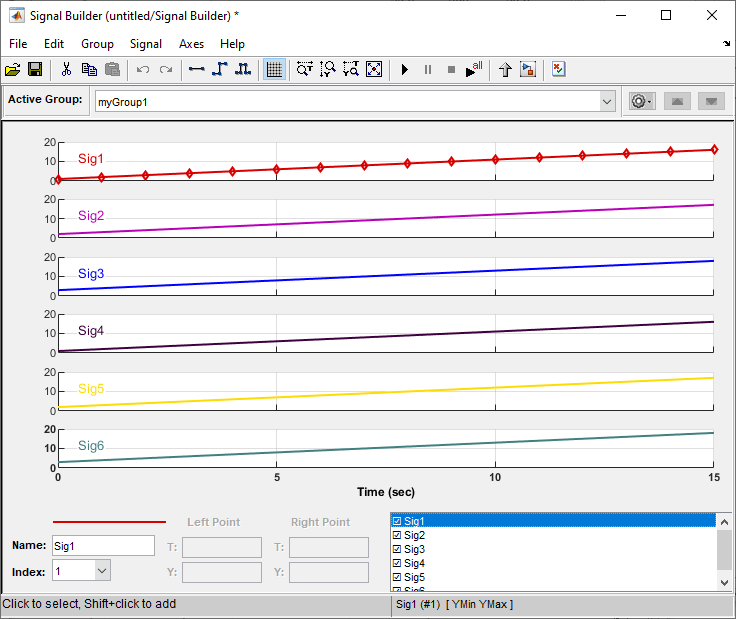Save the signal builder with disk icon
The image size is (736, 619).
point(35,70)
